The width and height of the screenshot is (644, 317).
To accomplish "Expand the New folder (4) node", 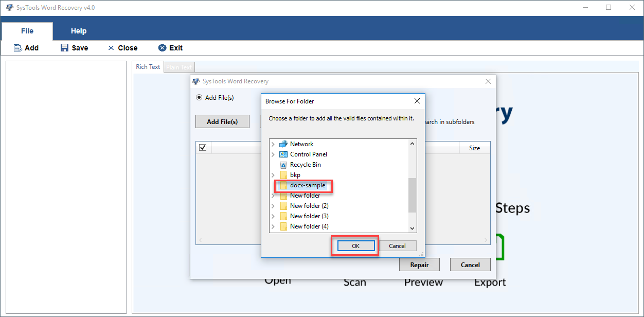I will click(273, 226).
